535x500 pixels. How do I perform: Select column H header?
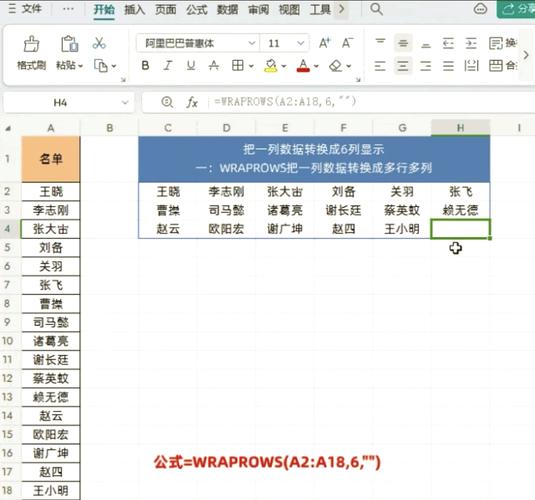point(460,128)
